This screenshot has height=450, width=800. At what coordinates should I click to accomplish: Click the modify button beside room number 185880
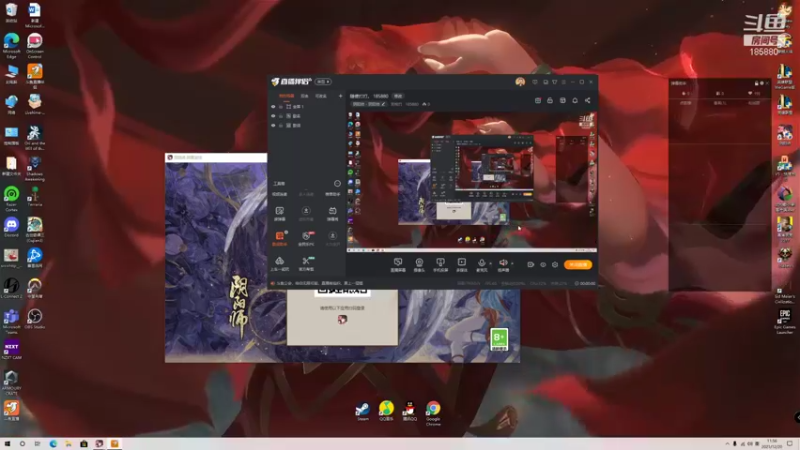[398, 96]
